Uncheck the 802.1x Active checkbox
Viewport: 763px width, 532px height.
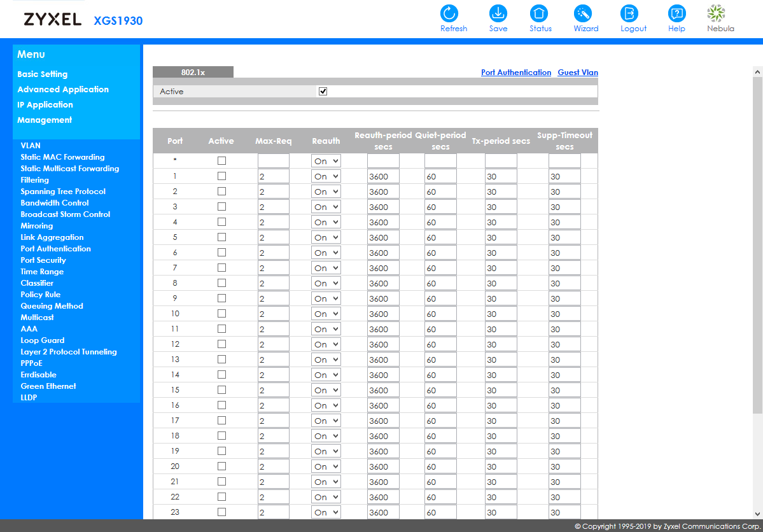[x=323, y=92]
